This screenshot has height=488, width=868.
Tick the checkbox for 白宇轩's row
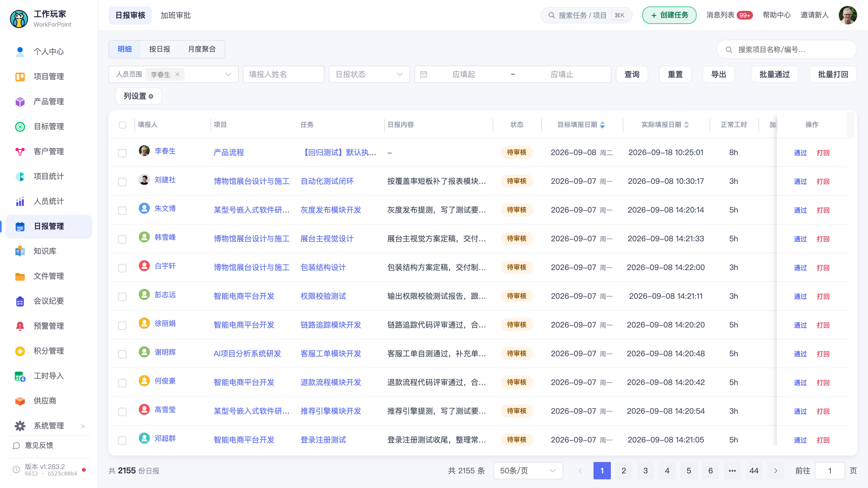point(122,268)
